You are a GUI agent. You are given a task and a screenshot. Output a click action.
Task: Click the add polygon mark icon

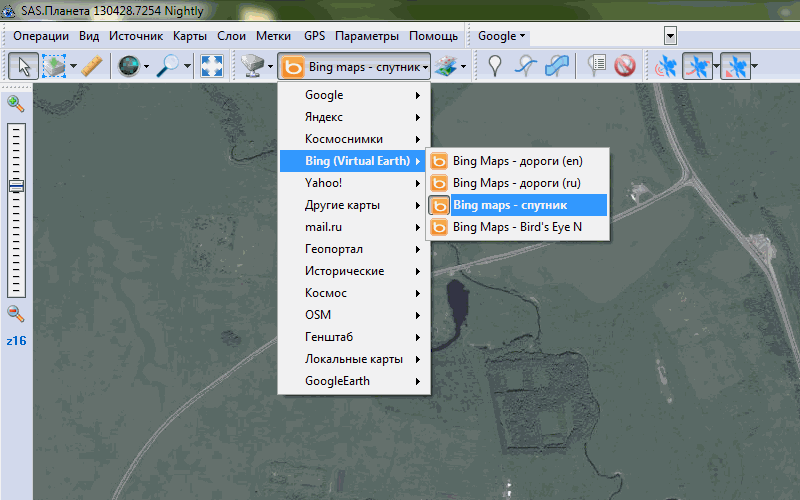pyautogui.click(x=557, y=67)
